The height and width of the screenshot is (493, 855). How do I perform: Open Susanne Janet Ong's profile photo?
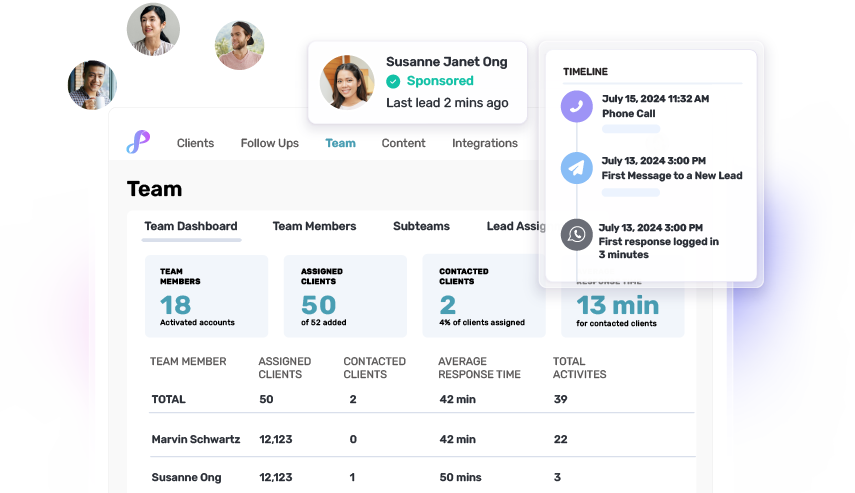tap(346, 82)
